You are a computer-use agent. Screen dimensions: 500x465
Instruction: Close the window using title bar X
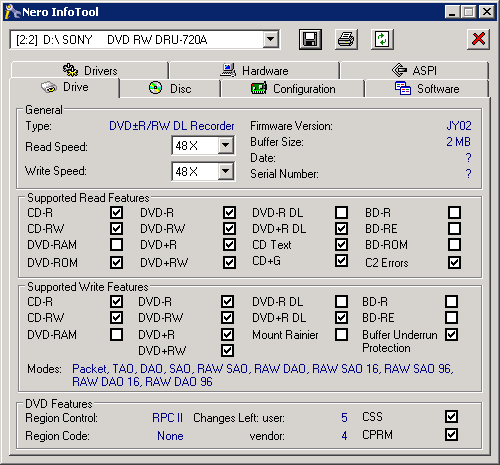point(487,12)
